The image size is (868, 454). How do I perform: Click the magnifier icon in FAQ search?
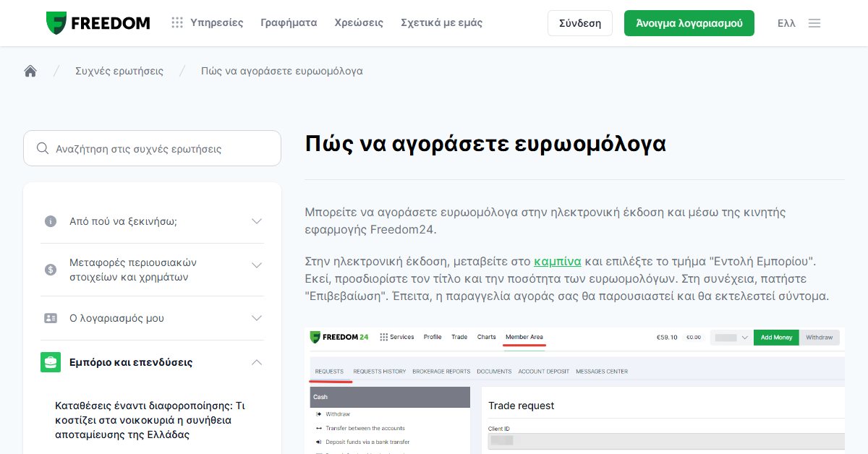pyautogui.click(x=43, y=149)
